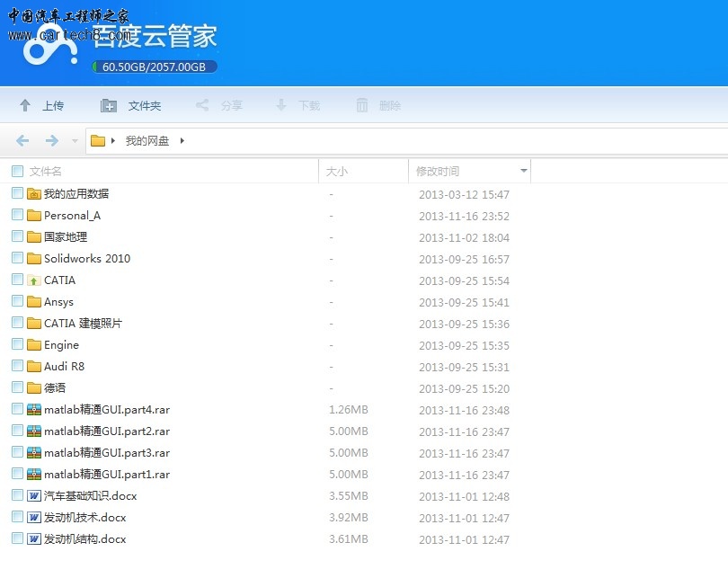The image size is (728, 587).
Task: Click Word icon of 汽车基础知识.docx
Action: tap(34, 495)
